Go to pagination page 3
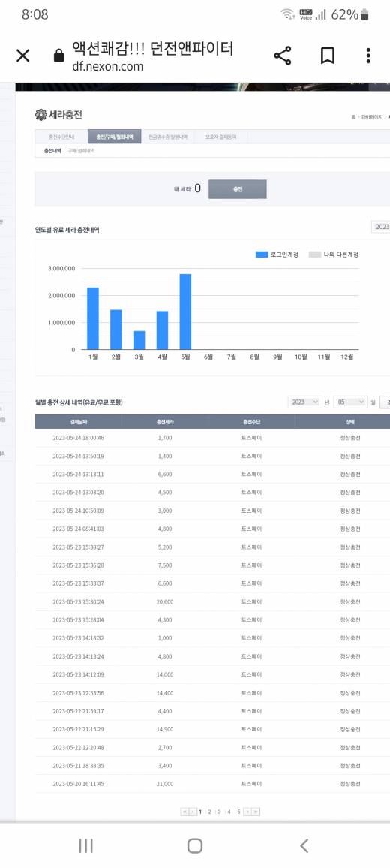Screen dimensions: 390x868 click(219, 812)
